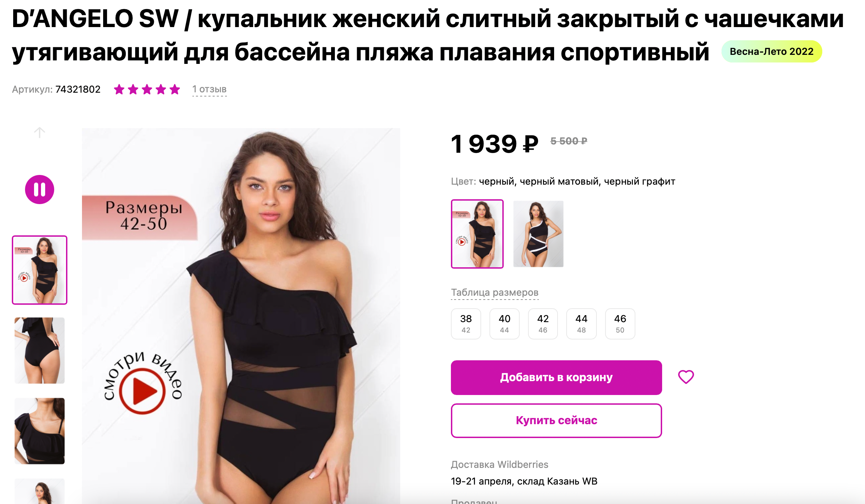Image resolution: width=865 pixels, height=504 pixels.
Task: Select the first gallery thumbnail with video badge
Action: coord(40,270)
